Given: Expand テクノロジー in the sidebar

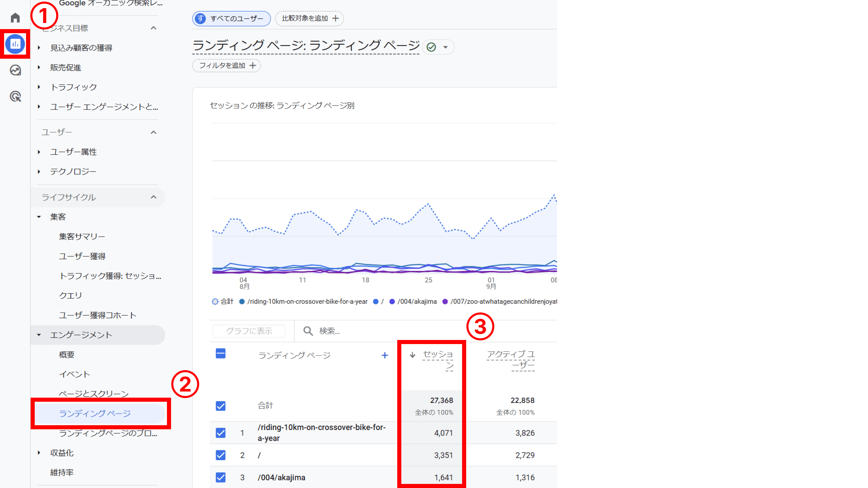Looking at the screenshot, I should pos(39,172).
